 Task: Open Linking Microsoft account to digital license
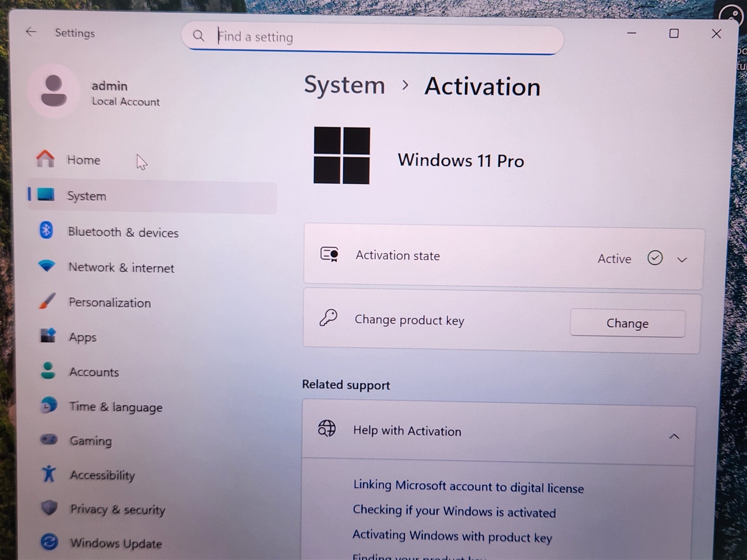click(x=468, y=486)
